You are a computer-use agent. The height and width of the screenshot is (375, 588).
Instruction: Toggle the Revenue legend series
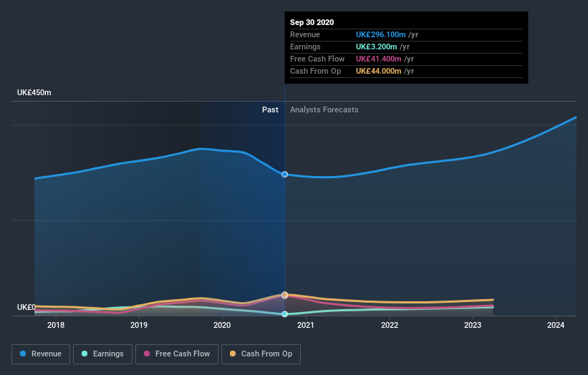coord(41,354)
